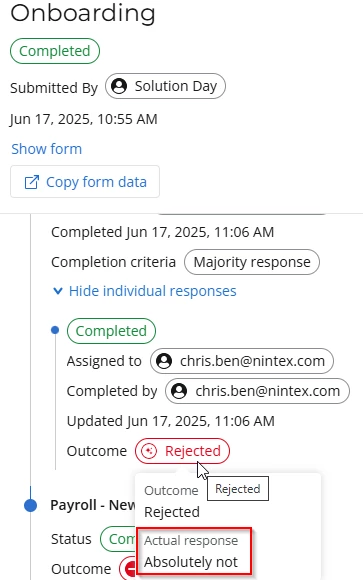
Task: Click the Actual response Absolutely not text
Action: coord(191,562)
